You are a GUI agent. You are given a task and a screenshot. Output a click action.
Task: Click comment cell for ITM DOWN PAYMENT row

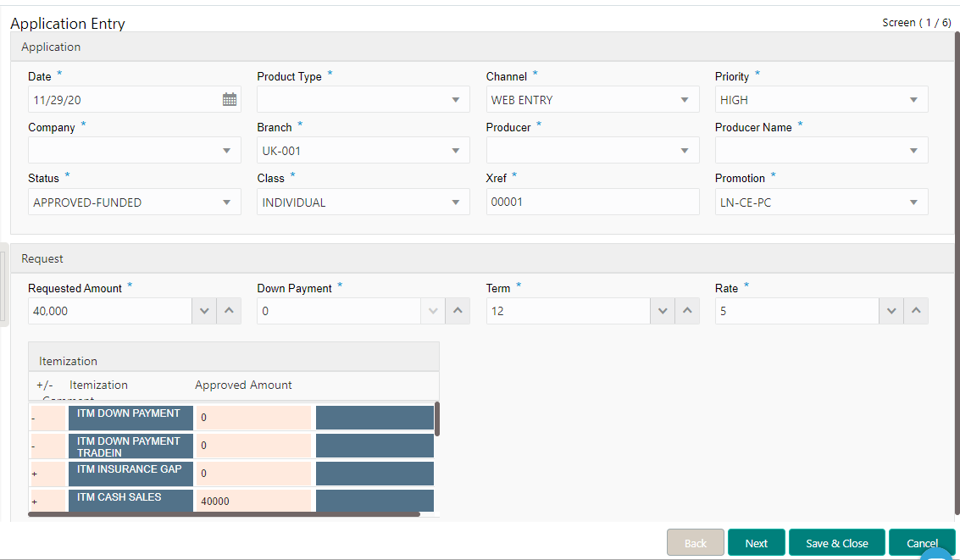tap(375, 418)
